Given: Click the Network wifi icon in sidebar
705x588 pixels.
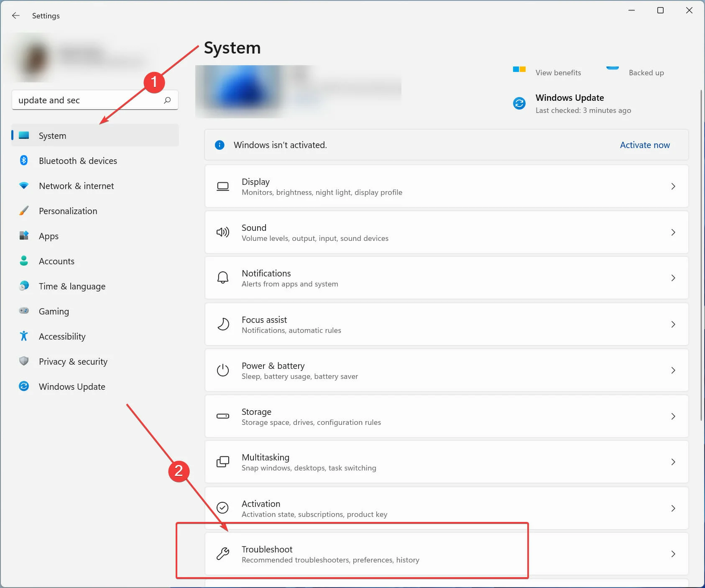Looking at the screenshot, I should coord(24,185).
